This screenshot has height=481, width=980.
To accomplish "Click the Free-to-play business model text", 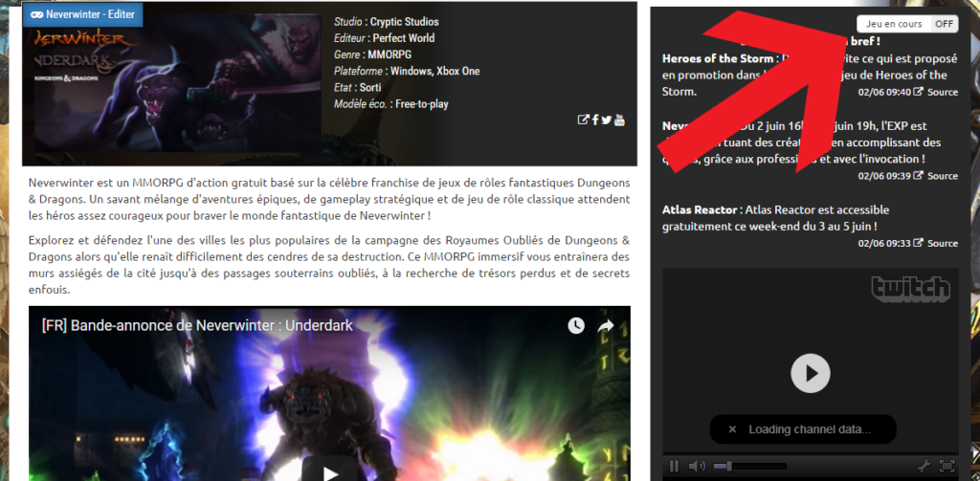I will [422, 104].
